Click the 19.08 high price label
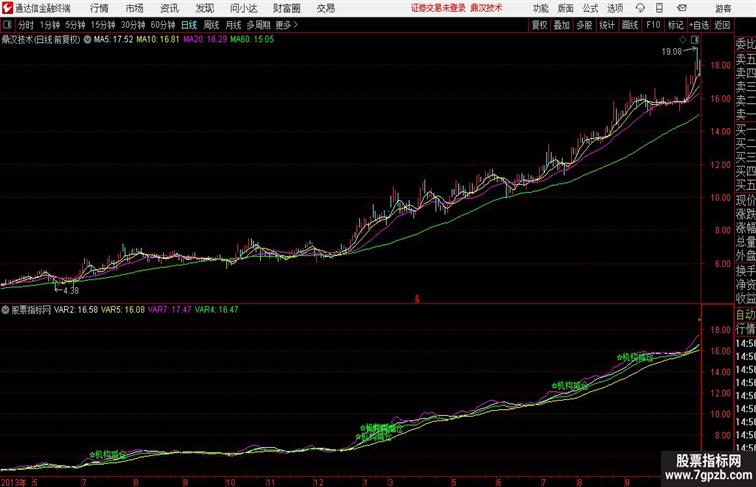Screen dimensions: 756x487 pos(672,52)
